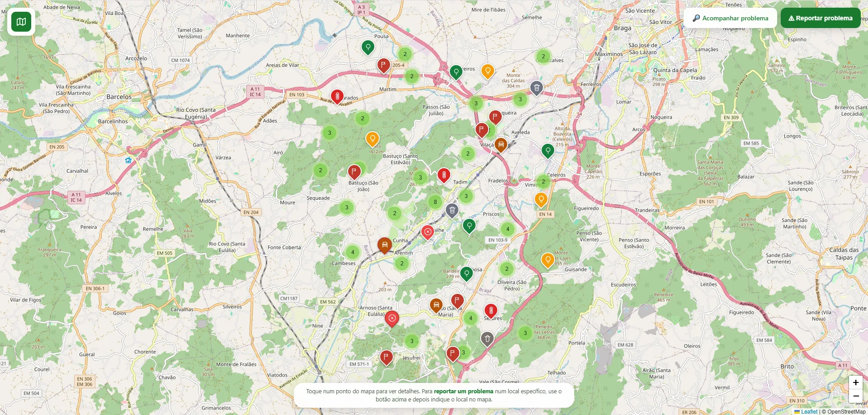
Task: Open cluster 3 right of Tadim
Action: click(x=466, y=196)
